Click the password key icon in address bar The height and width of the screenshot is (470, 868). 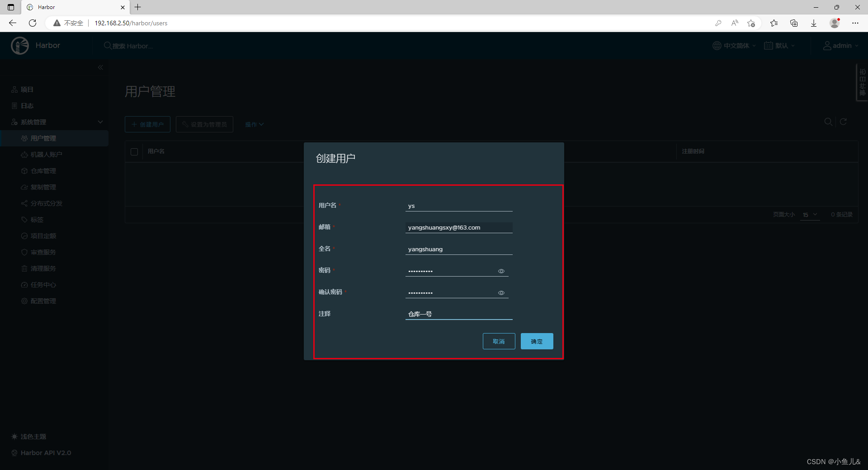(x=718, y=23)
